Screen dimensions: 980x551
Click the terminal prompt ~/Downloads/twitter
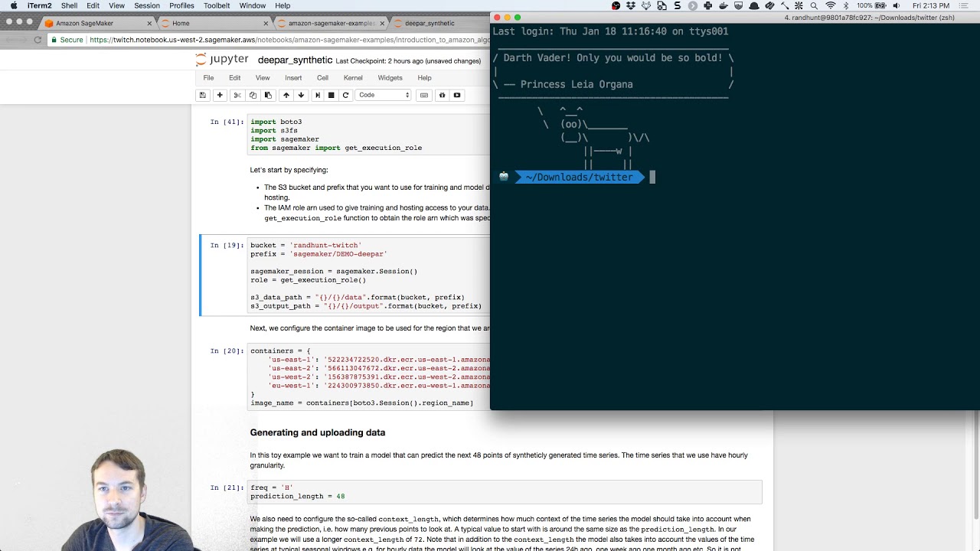pyautogui.click(x=579, y=177)
